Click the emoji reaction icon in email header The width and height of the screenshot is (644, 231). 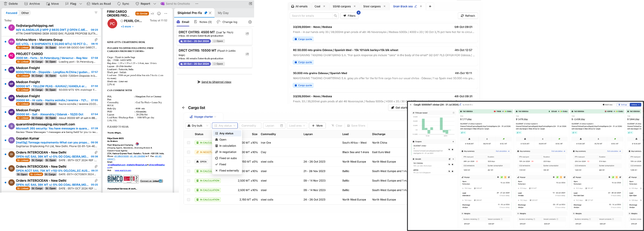159,14
